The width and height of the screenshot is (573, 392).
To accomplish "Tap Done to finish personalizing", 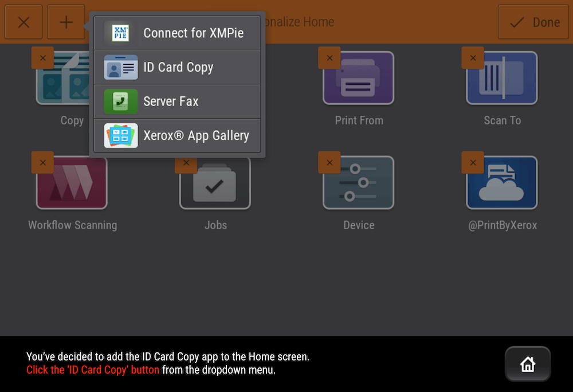I will point(533,22).
